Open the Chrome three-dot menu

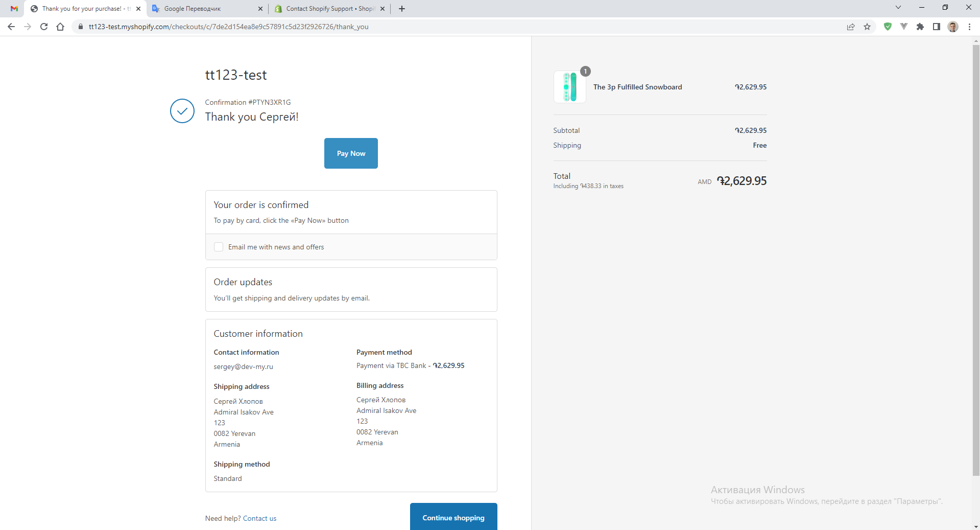(x=969, y=27)
